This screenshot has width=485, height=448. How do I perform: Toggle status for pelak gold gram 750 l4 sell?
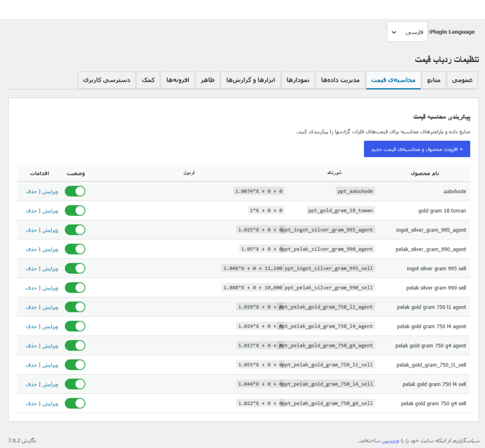tap(75, 384)
